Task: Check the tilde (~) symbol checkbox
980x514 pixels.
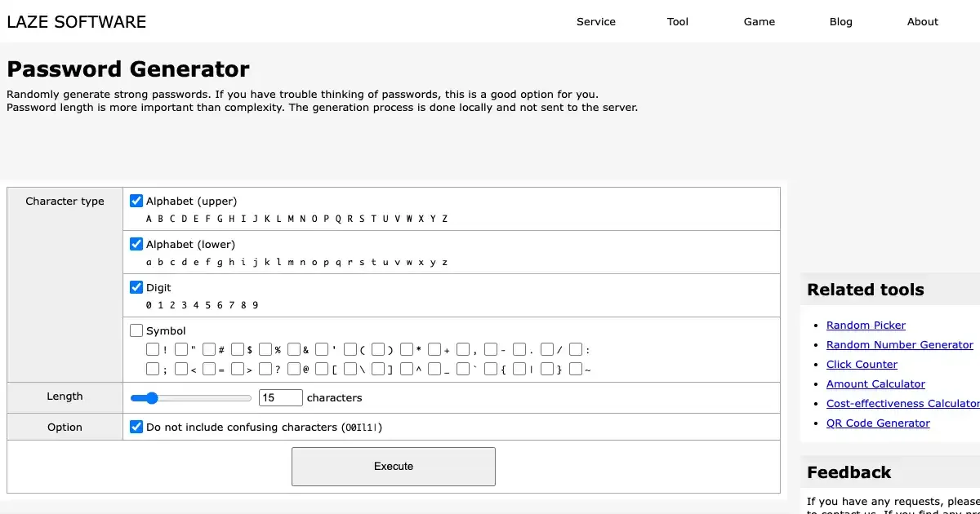Action: (576, 369)
